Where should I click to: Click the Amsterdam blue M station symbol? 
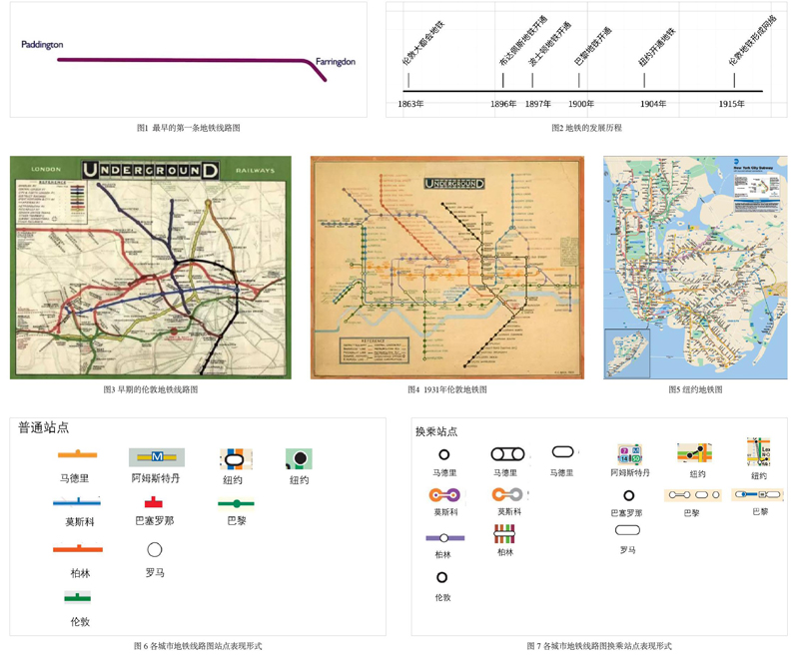[x=157, y=457]
